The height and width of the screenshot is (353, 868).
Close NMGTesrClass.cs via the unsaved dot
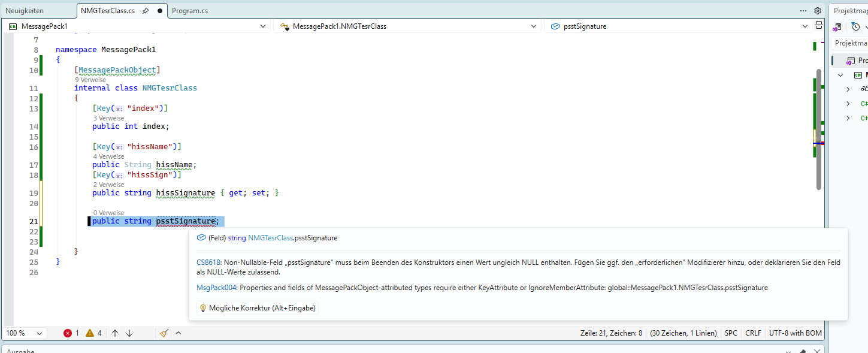[x=160, y=11]
